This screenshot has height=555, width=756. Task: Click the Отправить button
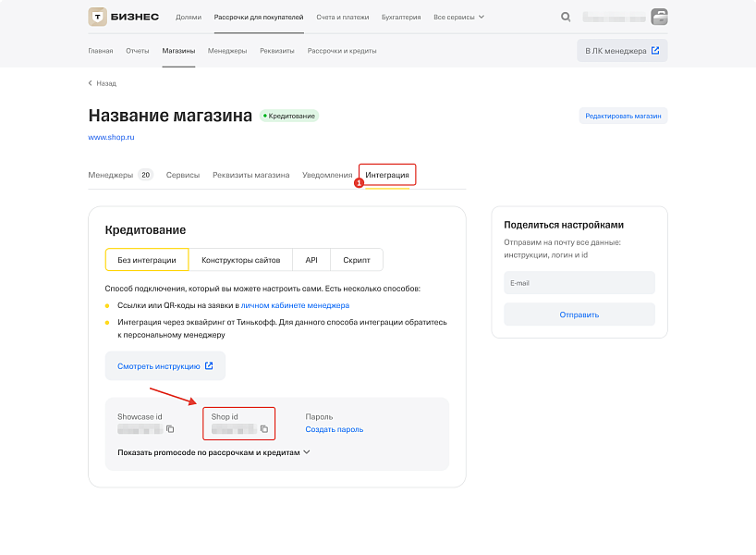pos(579,314)
